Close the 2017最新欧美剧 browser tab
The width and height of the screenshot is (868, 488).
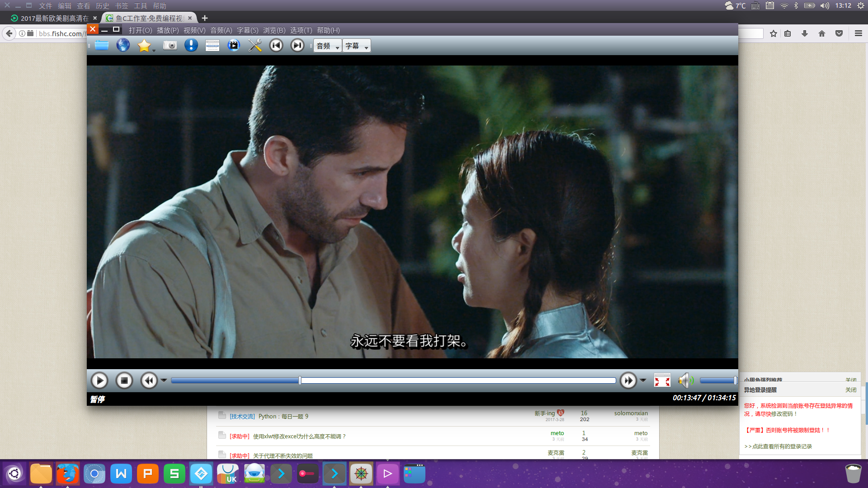pos(95,18)
